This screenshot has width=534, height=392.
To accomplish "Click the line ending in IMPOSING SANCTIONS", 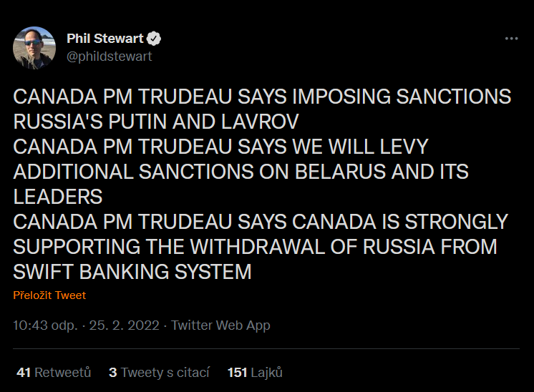I will (x=262, y=97).
